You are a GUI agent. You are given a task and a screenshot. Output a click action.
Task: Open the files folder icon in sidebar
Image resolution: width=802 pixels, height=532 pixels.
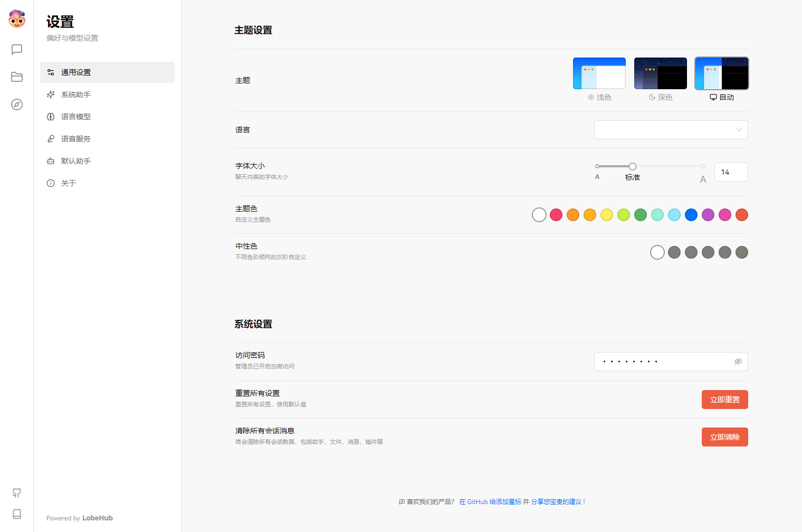point(17,77)
